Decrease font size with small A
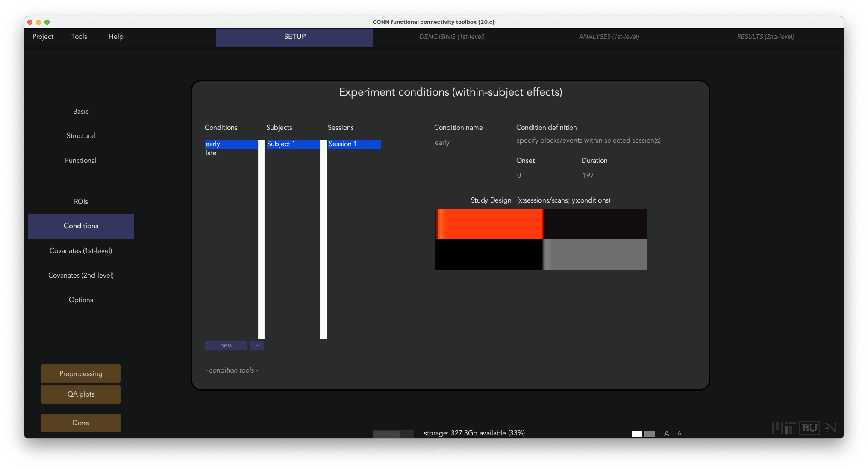The height and width of the screenshot is (470, 868). (x=679, y=434)
